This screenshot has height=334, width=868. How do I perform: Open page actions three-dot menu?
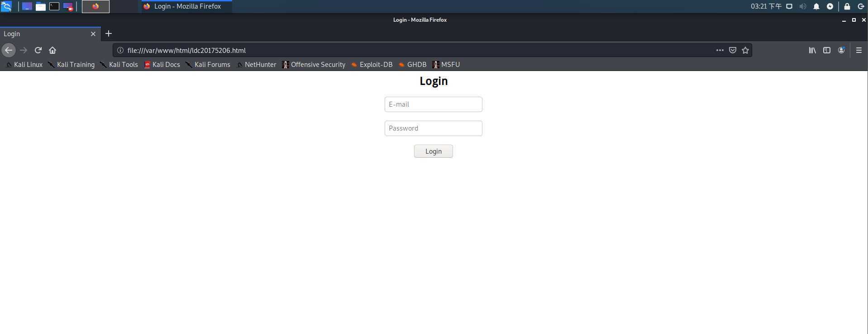pyautogui.click(x=720, y=50)
